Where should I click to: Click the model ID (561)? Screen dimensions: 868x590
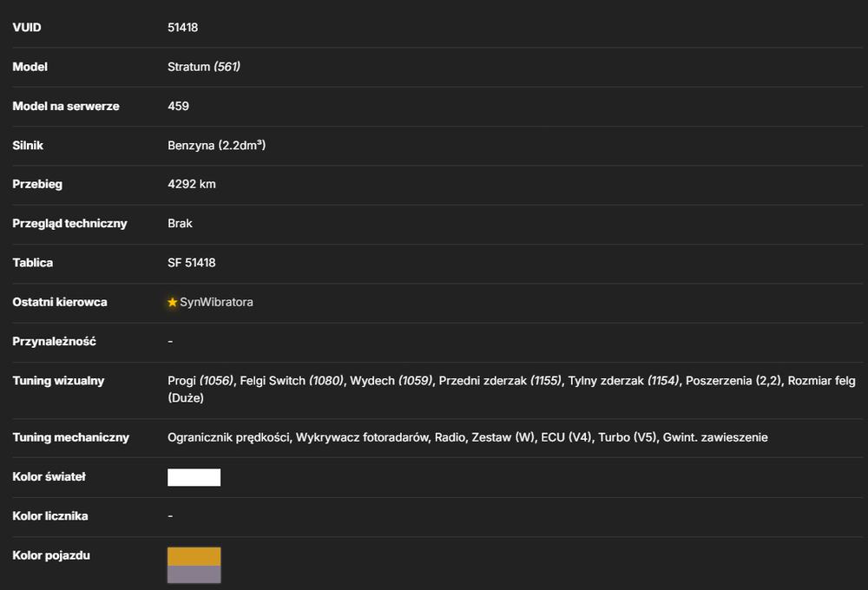point(227,67)
